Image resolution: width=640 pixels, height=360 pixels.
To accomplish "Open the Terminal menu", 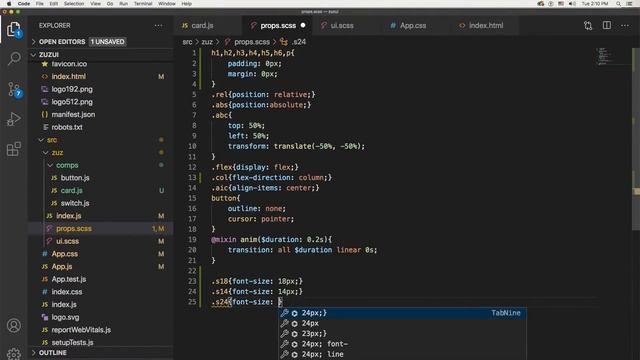I will point(143,4).
